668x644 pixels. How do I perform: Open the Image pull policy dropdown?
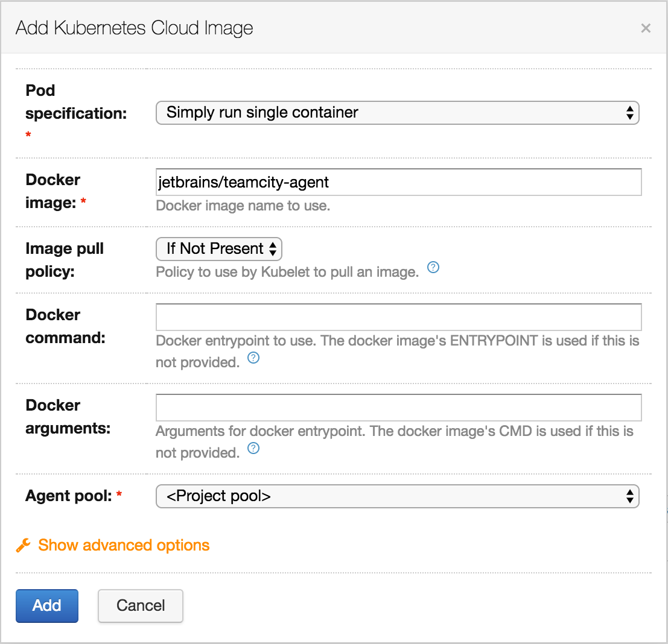tap(219, 249)
